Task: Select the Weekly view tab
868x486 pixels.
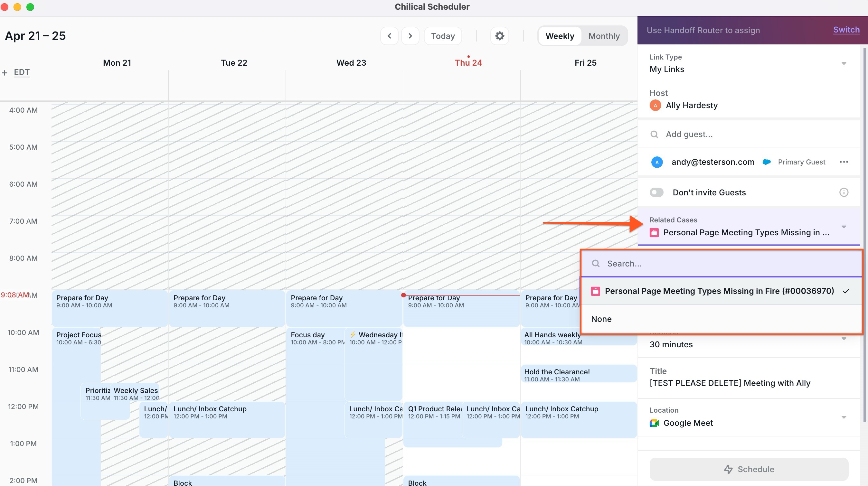Action: tap(560, 36)
